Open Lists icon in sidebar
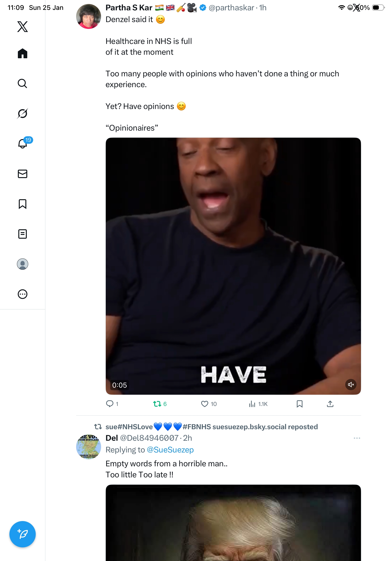Viewport: 392px width, 561px height. pos(23,234)
